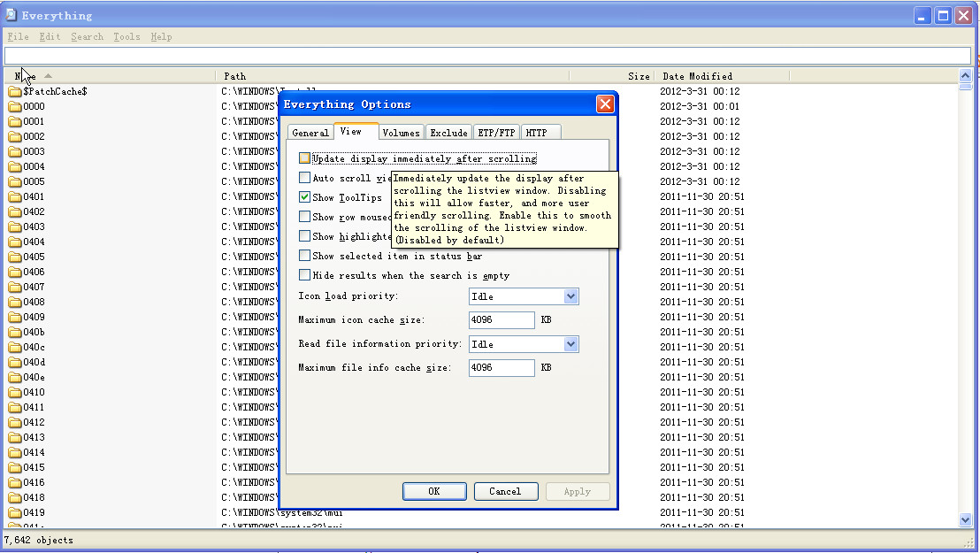980x553 pixels.
Task: Click the Everything app icon in title bar
Action: click(11, 15)
